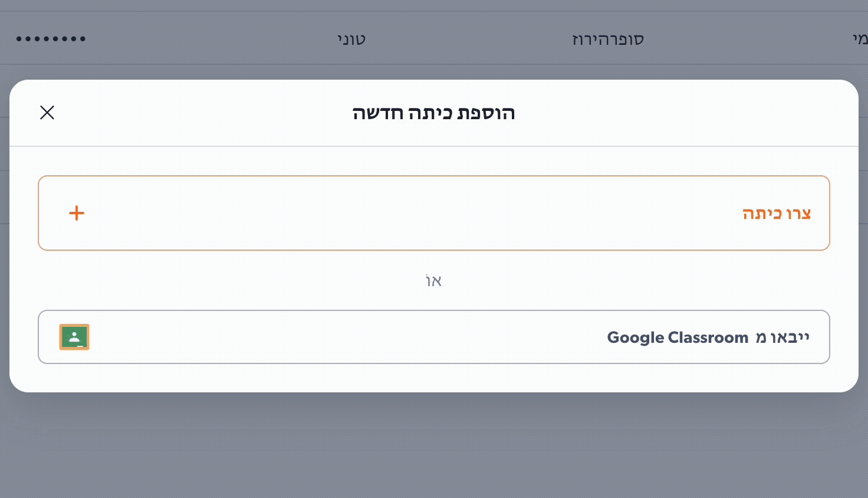Click the teacher name טוני
The height and width of the screenshot is (498, 868).
[x=351, y=39]
